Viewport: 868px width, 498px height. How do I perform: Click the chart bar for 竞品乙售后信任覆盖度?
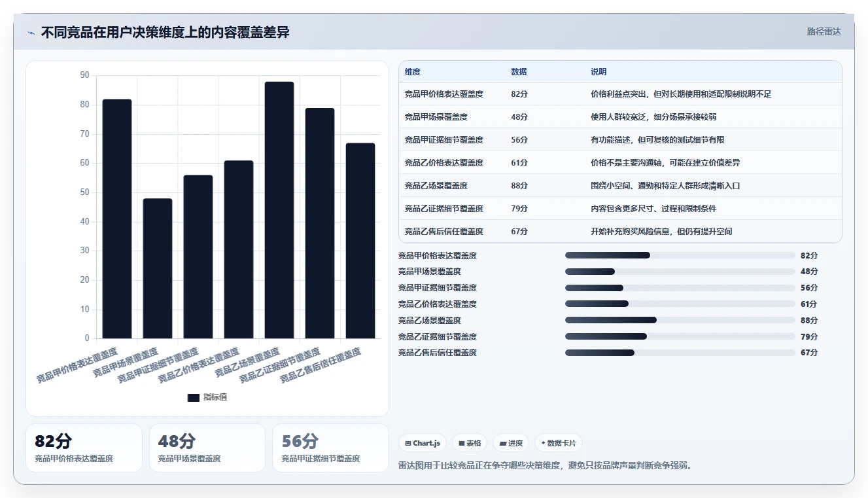click(360, 241)
